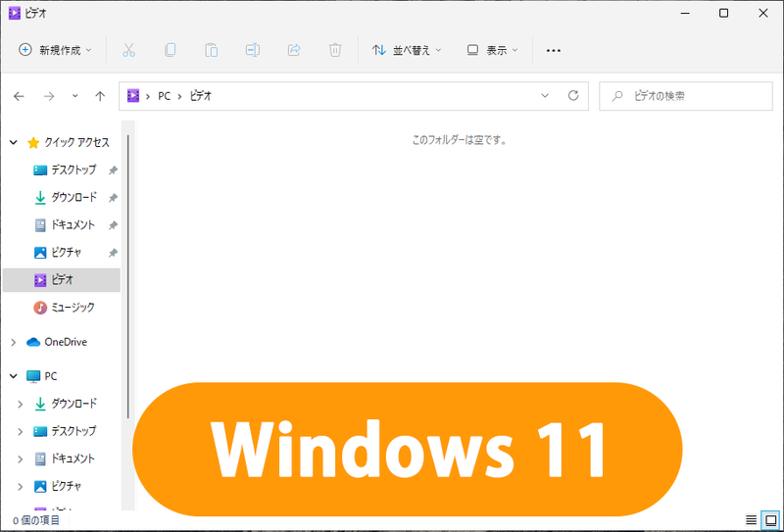The height and width of the screenshot is (532, 784).
Task: Click the 0 個の項目 status text
Action: 36,520
